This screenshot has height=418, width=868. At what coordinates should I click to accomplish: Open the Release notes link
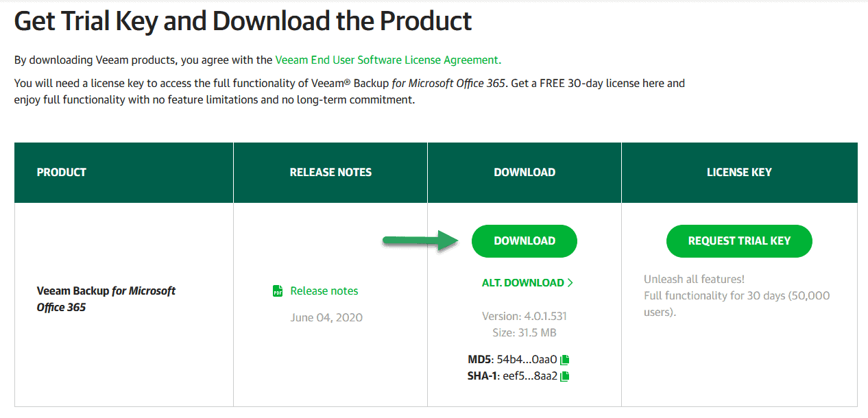coord(324,291)
